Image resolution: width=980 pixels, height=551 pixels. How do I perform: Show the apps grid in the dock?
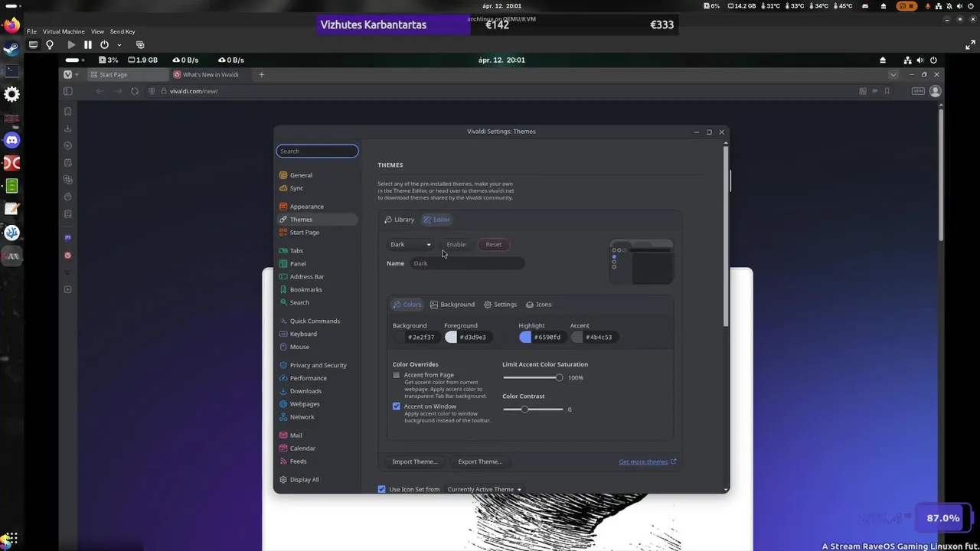tap(11, 539)
